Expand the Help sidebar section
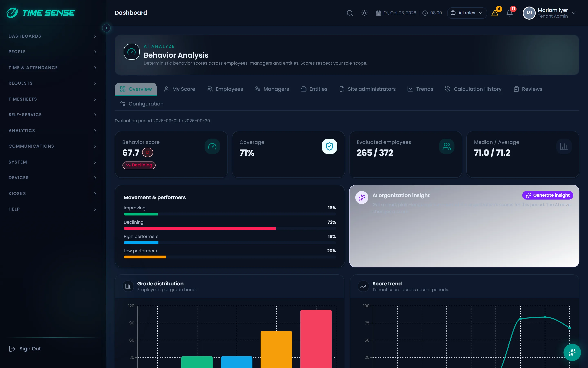588x368 pixels. click(53, 209)
